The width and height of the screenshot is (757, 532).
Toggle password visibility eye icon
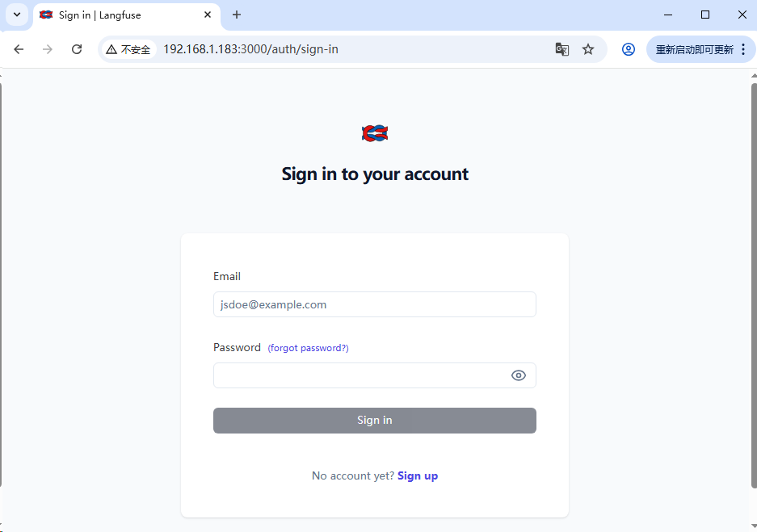(x=519, y=375)
